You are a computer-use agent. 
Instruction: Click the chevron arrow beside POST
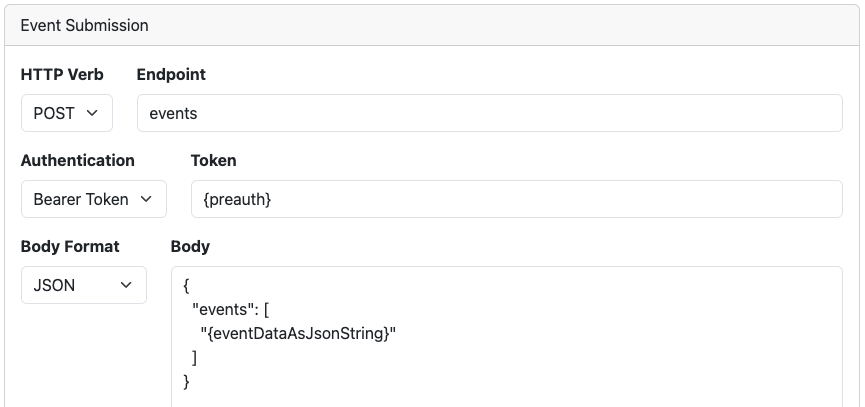[x=92, y=113]
